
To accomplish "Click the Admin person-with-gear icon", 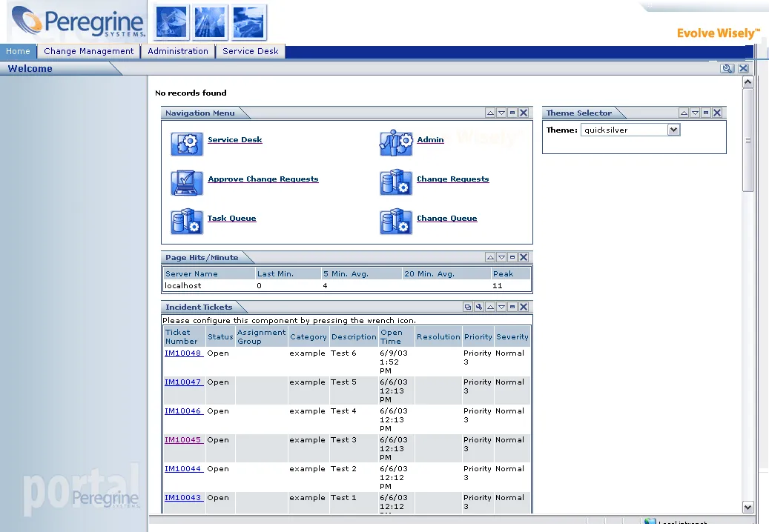I will (396, 143).
